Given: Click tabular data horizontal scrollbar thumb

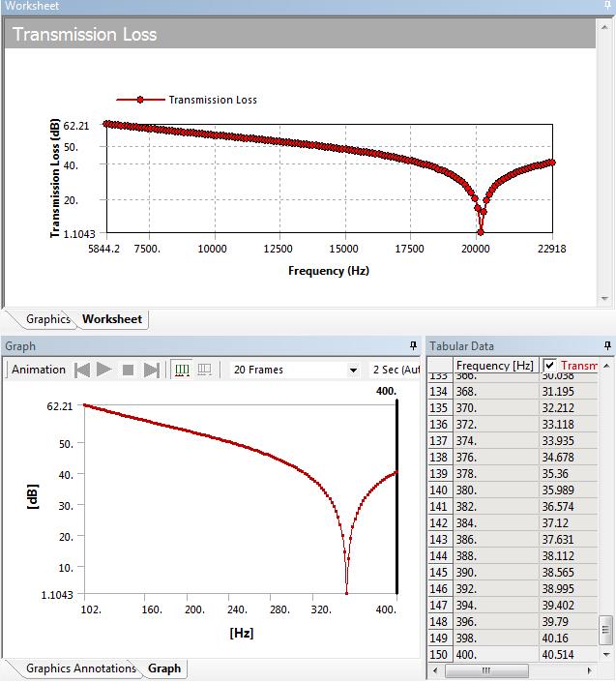Looking at the screenshot, I should coord(486,670).
